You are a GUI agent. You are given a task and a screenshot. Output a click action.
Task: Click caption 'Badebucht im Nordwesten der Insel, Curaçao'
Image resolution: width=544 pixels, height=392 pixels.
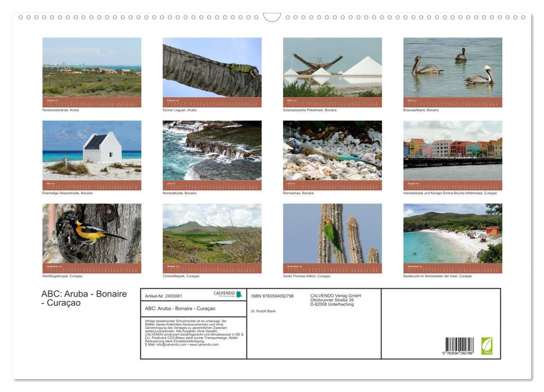tap(438, 276)
